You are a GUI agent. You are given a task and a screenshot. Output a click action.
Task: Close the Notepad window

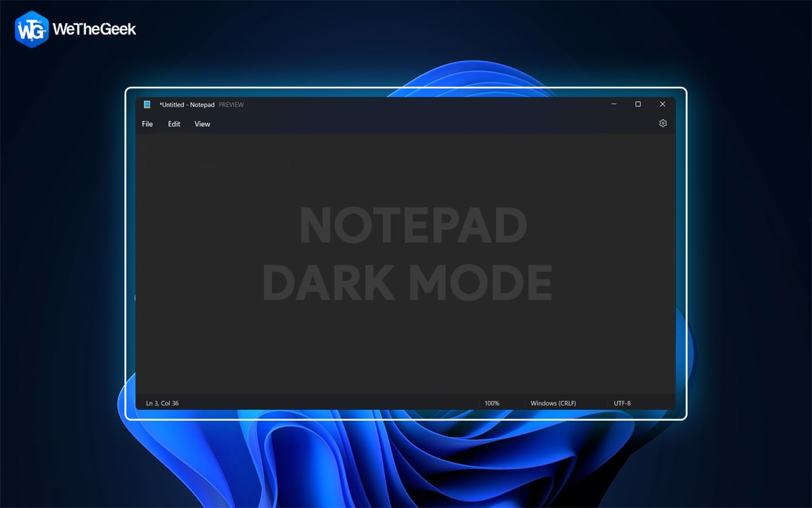(x=662, y=104)
